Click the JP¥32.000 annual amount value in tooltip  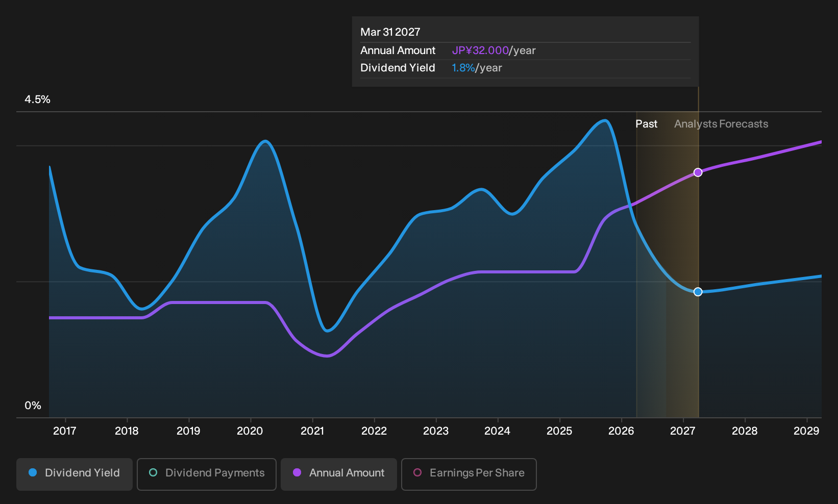click(x=480, y=51)
